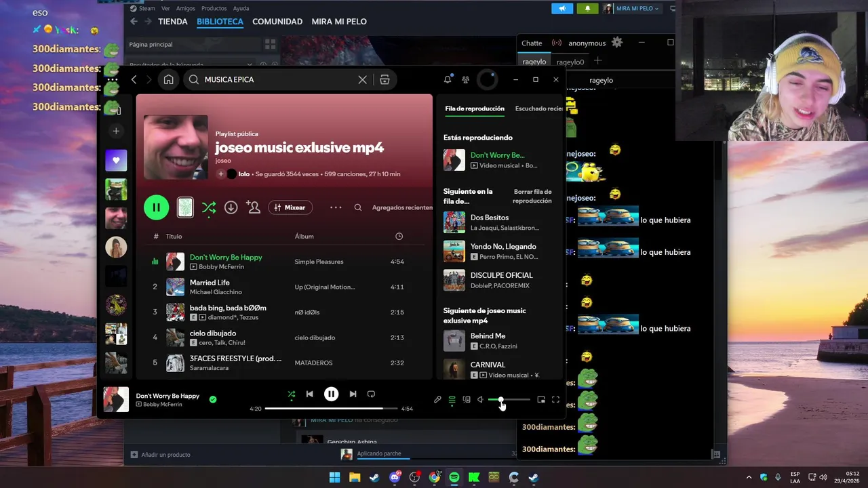Invite collaborators to the playlist
Viewport: 868px width, 488px height.
click(254, 207)
